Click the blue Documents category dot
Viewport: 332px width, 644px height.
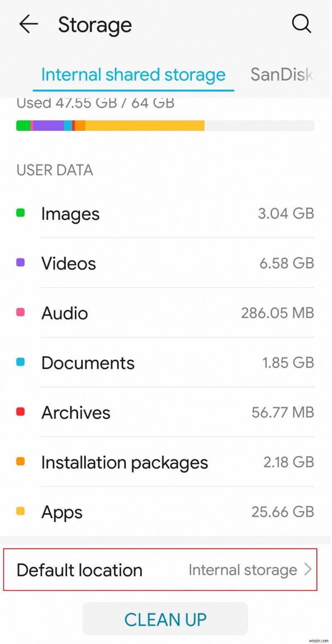(21, 362)
